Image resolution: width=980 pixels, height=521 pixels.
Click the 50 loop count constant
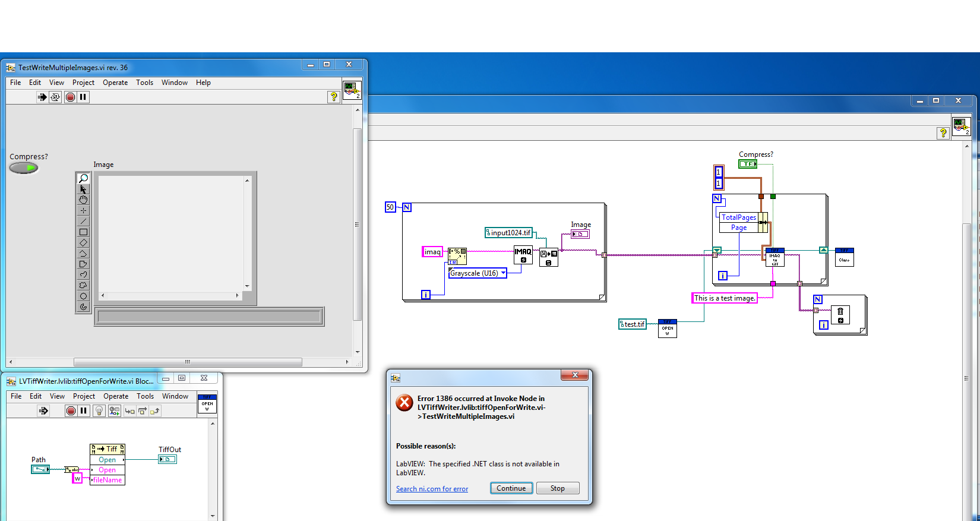coord(390,207)
